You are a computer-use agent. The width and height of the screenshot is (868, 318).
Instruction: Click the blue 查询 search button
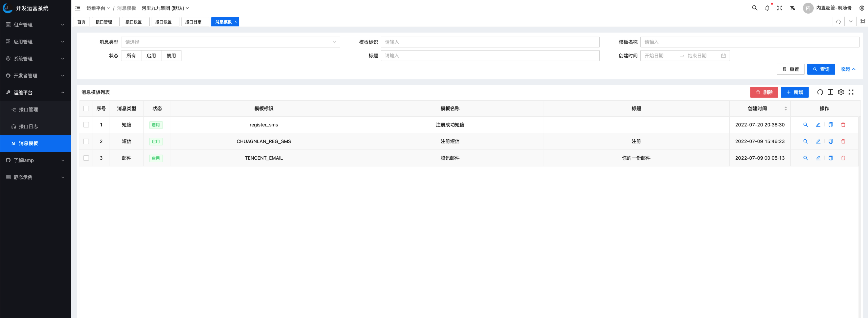tap(821, 69)
